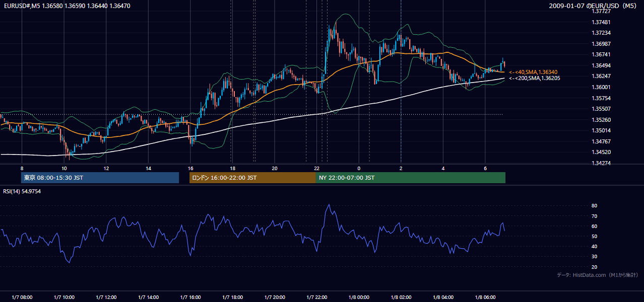This screenshot has height=302, width=644.
Task: Click hour 10 on the chart axis
Action: pyautogui.click(x=64, y=168)
